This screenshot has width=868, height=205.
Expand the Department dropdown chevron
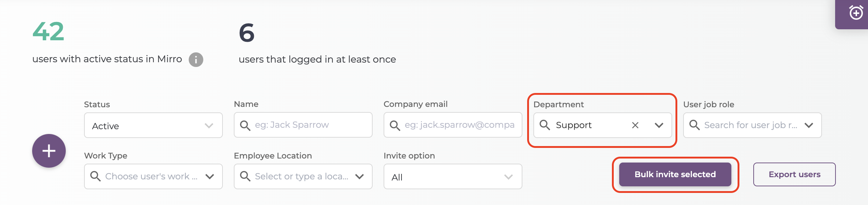pos(659,125)
